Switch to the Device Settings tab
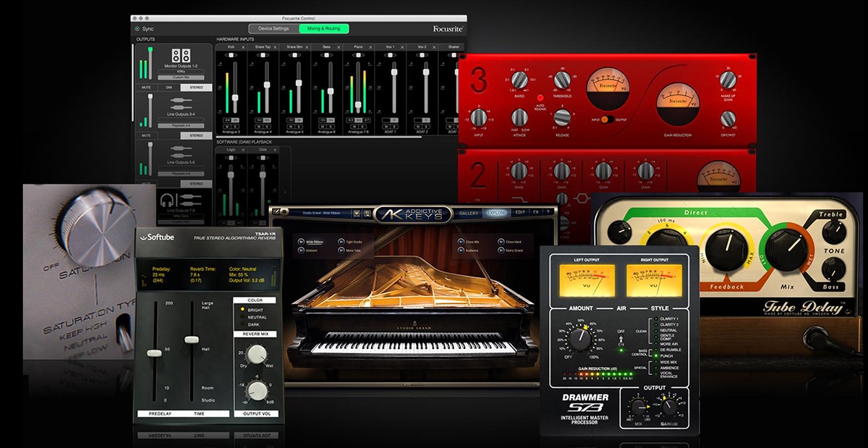Screen dimensions: 868x448 point(273,28)
